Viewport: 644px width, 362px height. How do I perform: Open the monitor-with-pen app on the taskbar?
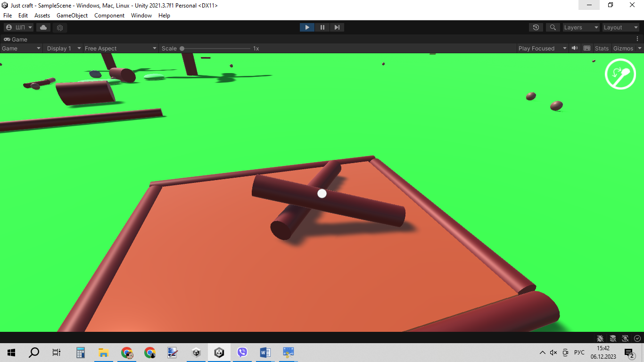pyautogui.click(x=173, y=352)
